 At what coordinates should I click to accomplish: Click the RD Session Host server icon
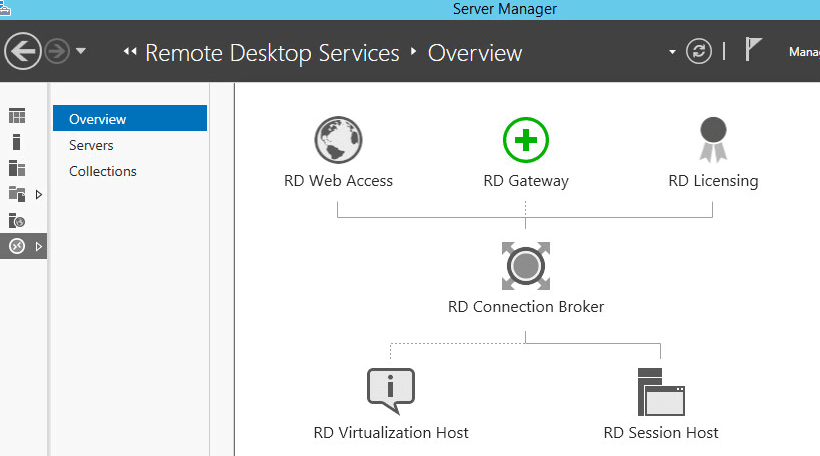660,391
